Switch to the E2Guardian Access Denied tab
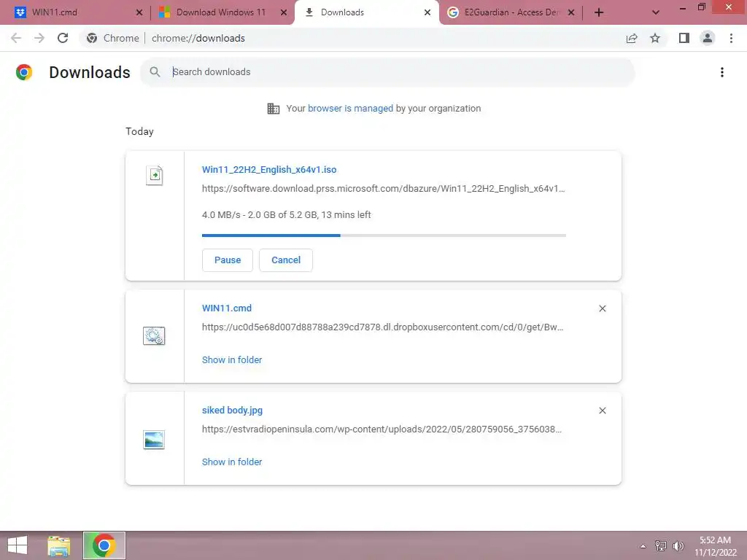This screenshot has width=747, height=560. click(511, 12)
